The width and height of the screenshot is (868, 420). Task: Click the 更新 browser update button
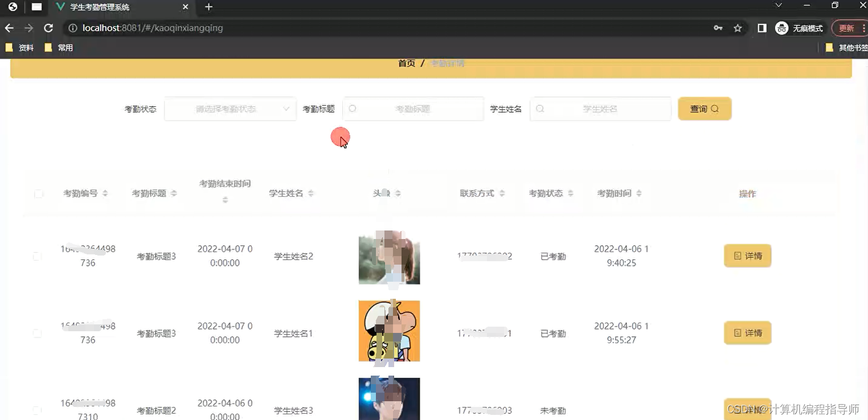point(849,28)
